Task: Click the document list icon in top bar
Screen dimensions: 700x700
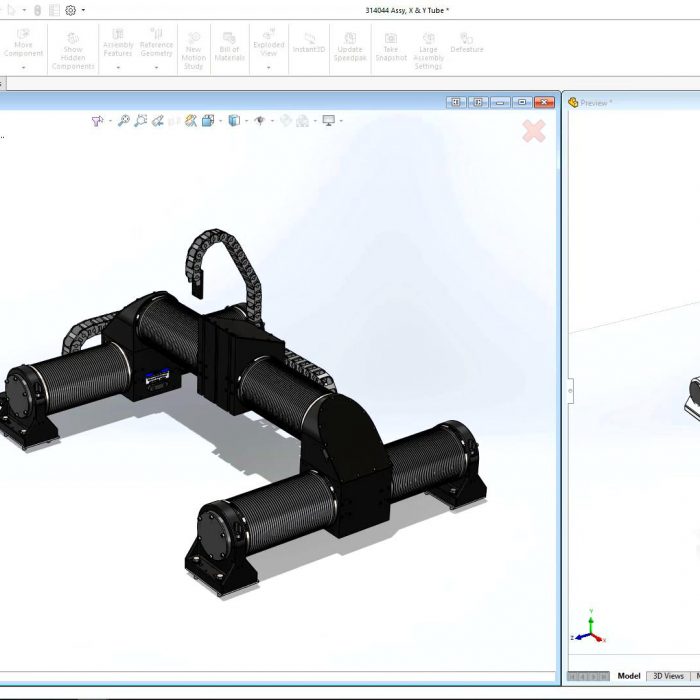Action: tap(54, 10)
